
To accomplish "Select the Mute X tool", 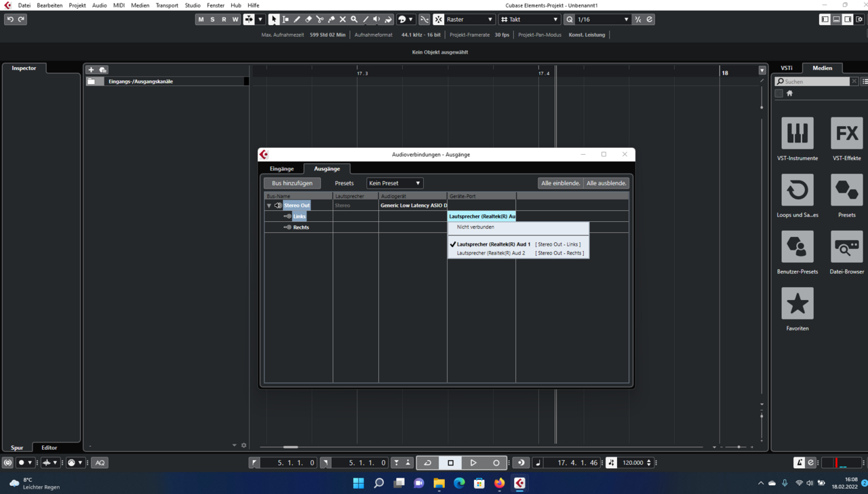I will point(342,20).
